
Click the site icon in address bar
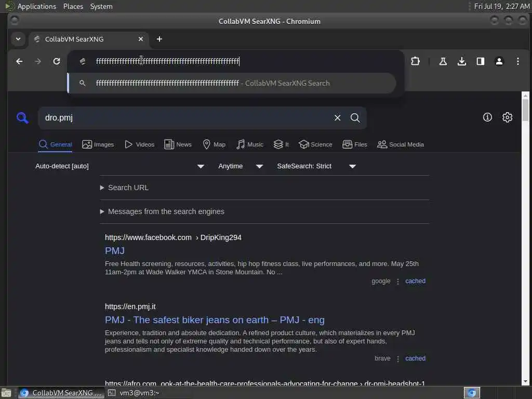click(82, 61)
